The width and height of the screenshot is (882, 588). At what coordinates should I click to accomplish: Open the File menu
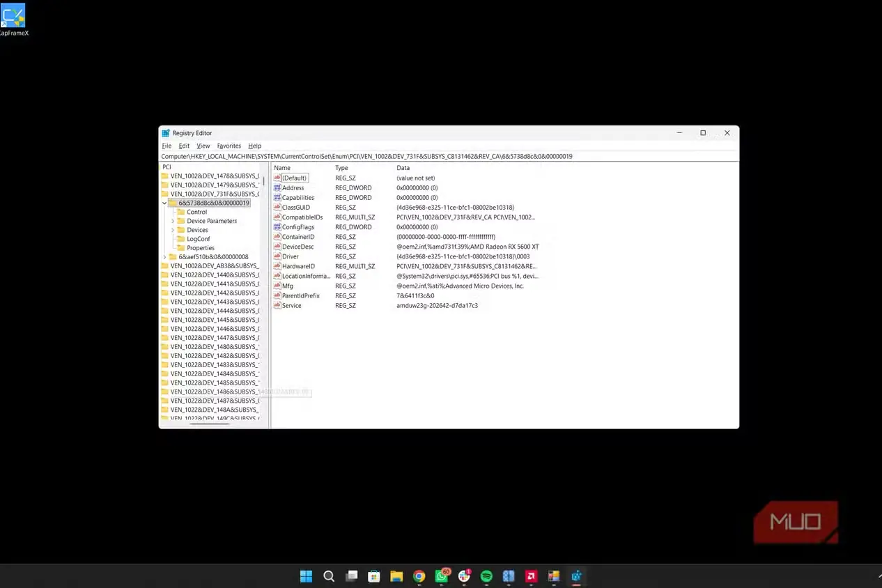coord(167,146)
